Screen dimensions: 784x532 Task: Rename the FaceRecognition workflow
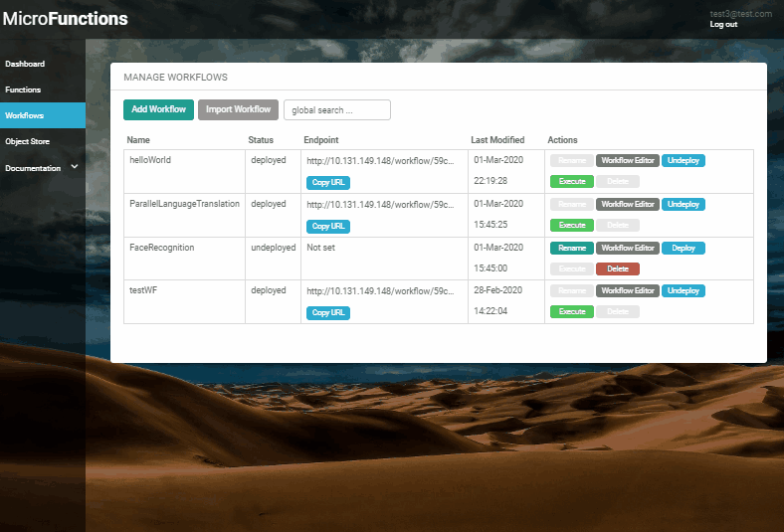[x=572, y=248]
